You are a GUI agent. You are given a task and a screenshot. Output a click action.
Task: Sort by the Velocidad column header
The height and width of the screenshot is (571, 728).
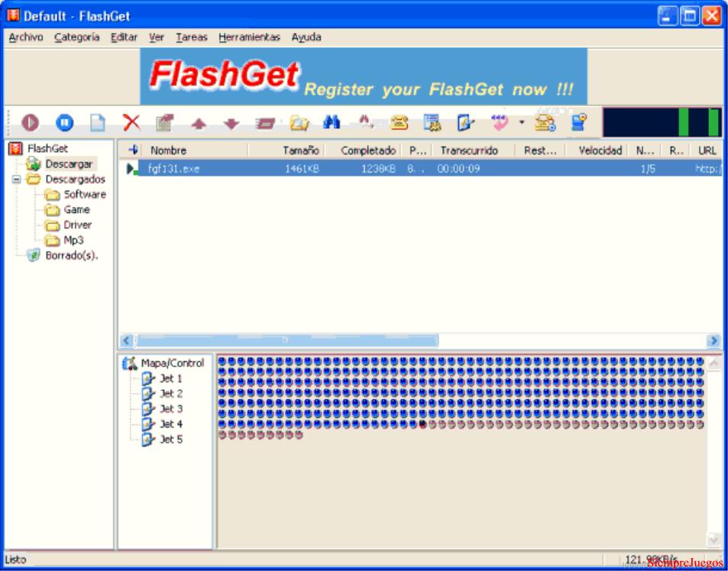596,150
